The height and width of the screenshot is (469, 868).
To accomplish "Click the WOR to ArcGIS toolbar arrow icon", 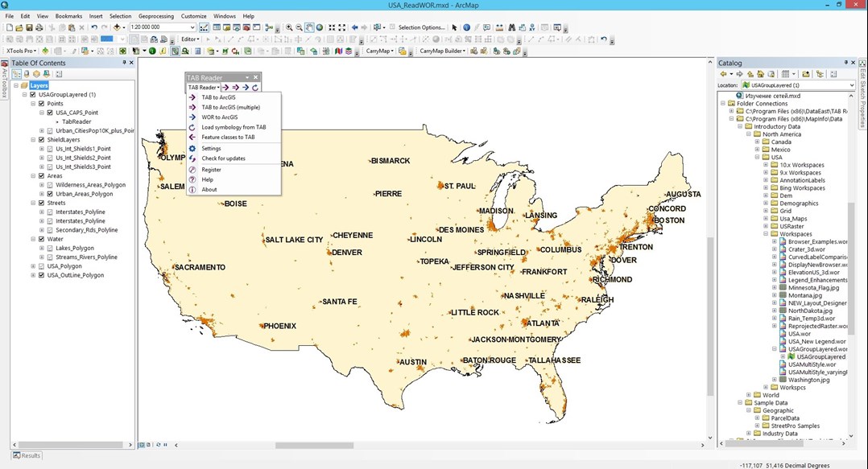I will pyautogui.click(x=246, y=88).
